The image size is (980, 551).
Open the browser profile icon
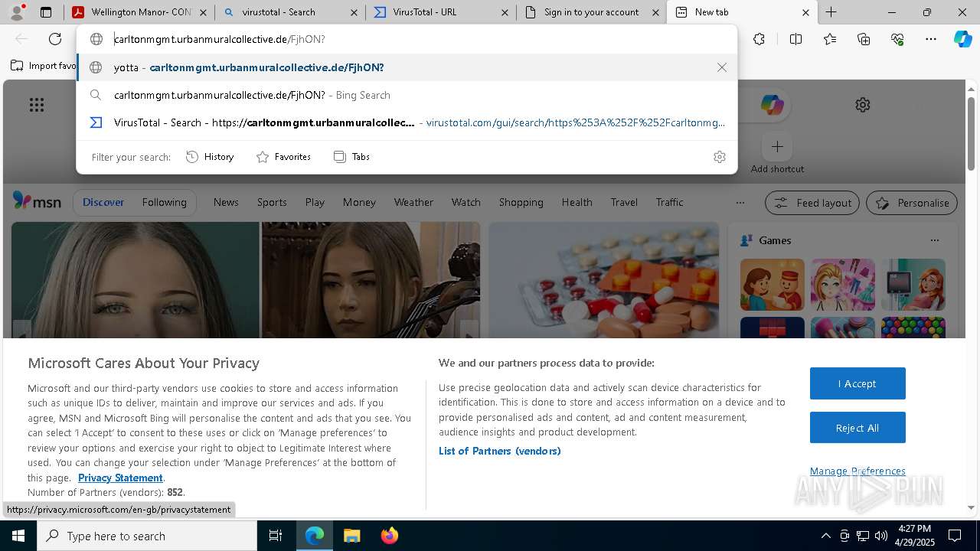coord(16,12)
